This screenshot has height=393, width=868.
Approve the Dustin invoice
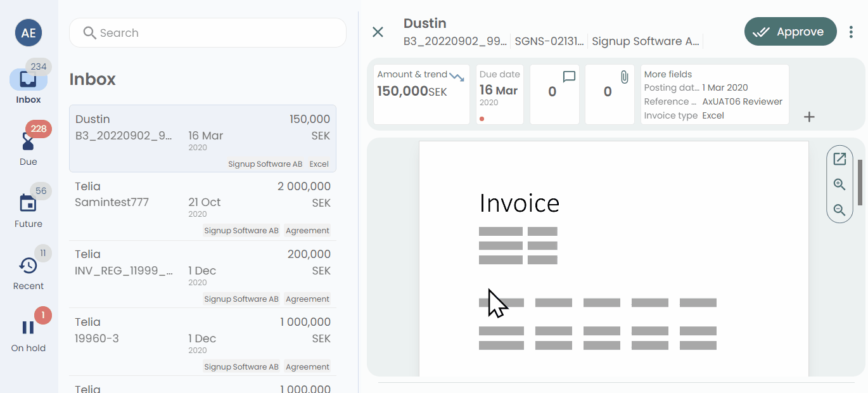791,32
